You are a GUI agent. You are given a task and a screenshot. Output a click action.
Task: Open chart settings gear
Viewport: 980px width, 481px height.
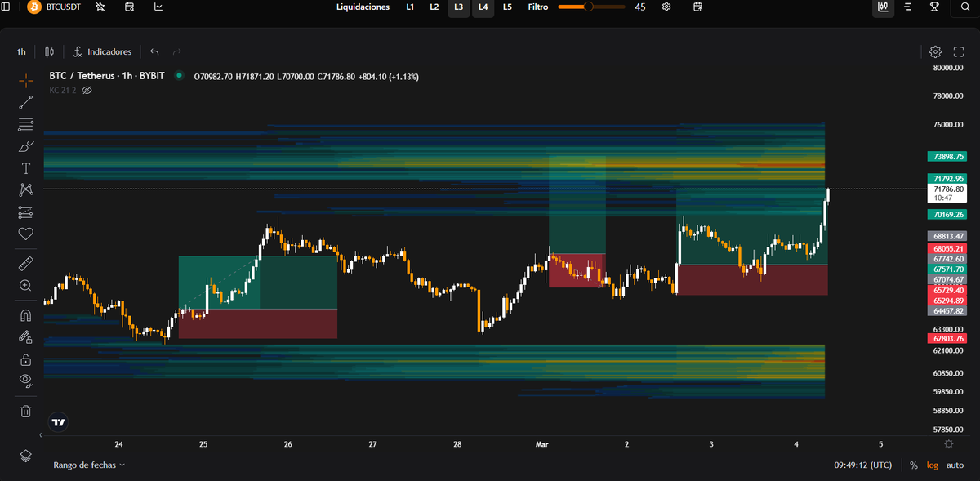tap(936, 51)
